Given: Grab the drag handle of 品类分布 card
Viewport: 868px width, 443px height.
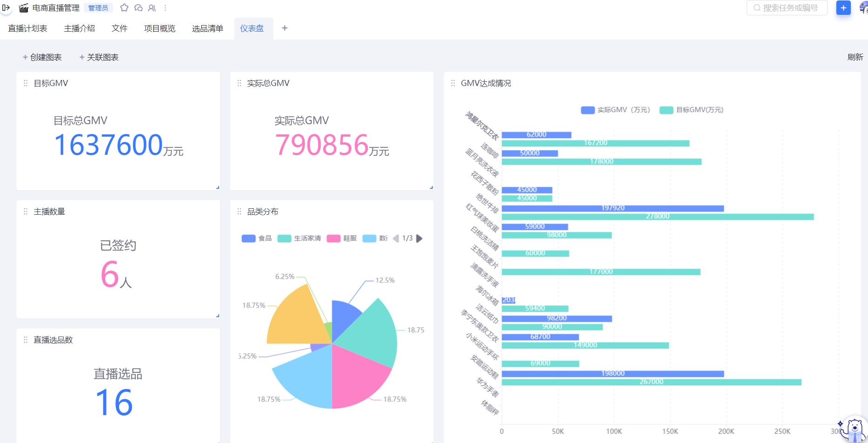Looking at the screenshot, I should coord(239,212).
